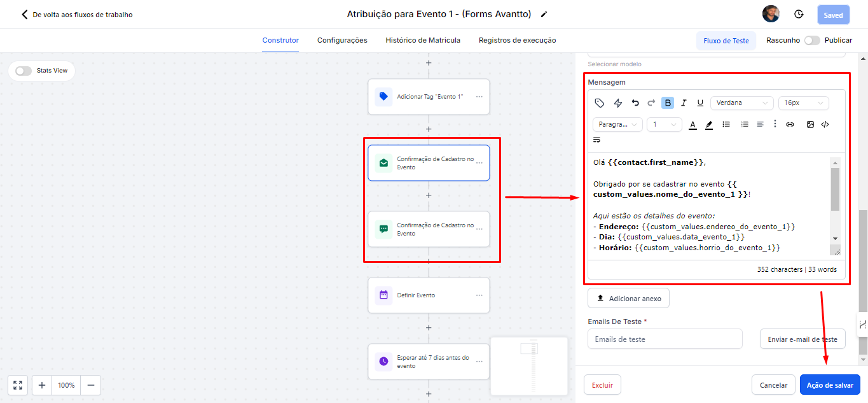Click the Adicionar anexo button
The height and width of the screenshot is (403, 868).
pyautogui.click(x=628, y=299)
